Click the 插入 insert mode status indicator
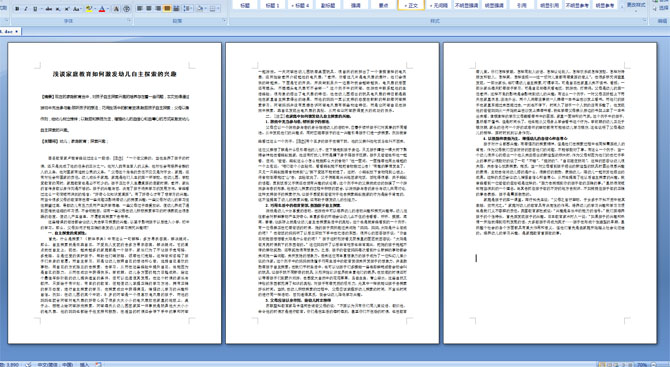Image resolution: width=670 pixels, height=367 pixels. [85, 364]
